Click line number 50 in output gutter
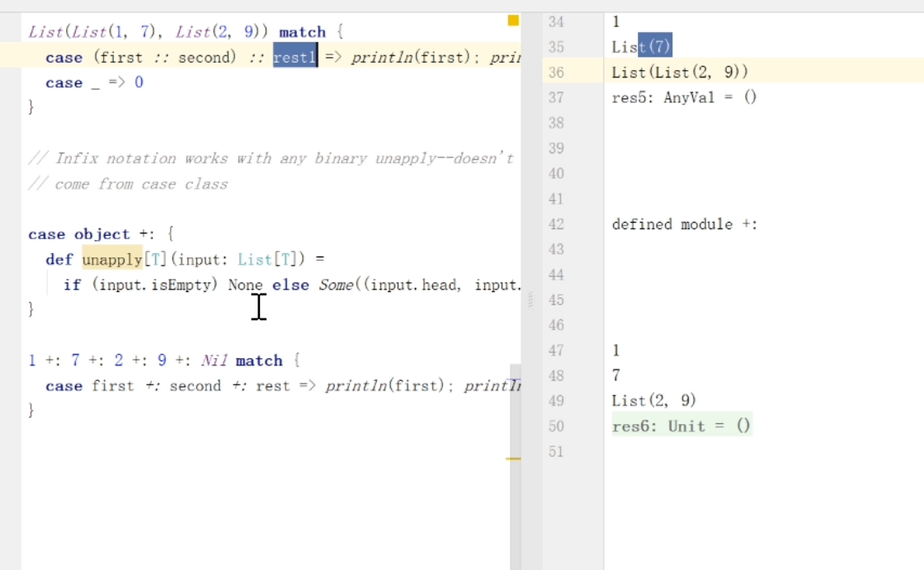 click(x=556, y=426)
